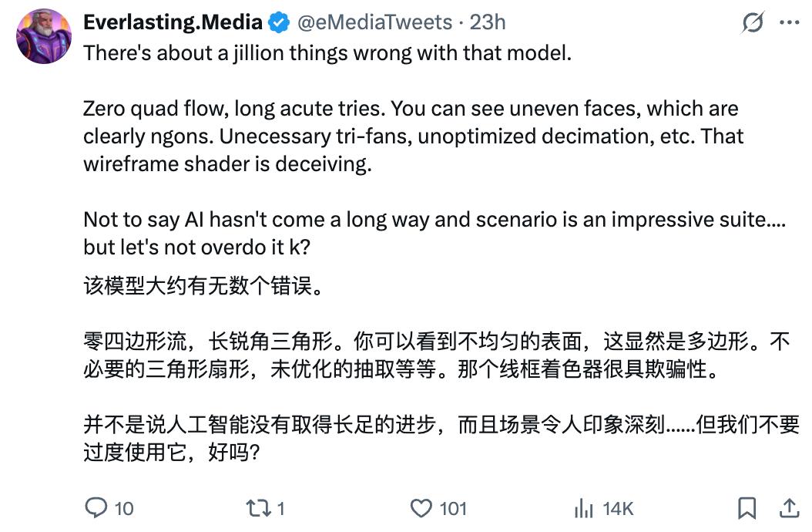This screenshot has width=812, height=532.
Task: Click the Chinese translation line "该模型大约有无数个错误"
Action: coord(203,286)
